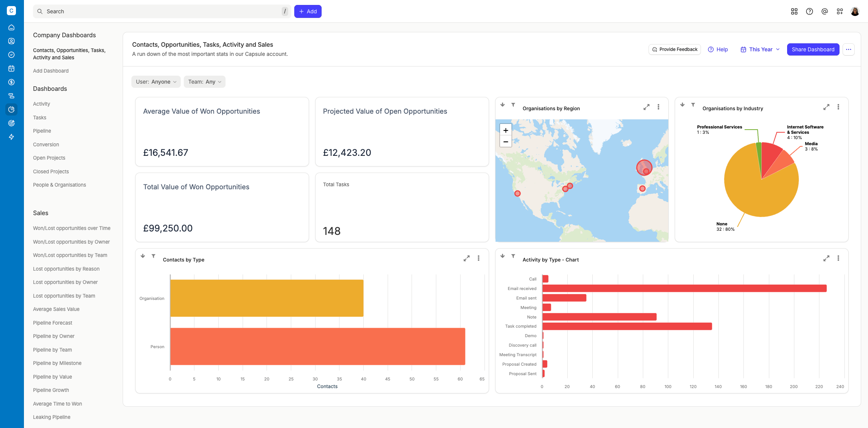Open the Team: Any filter dropdown
868x428 pixels.
(205, 82)
